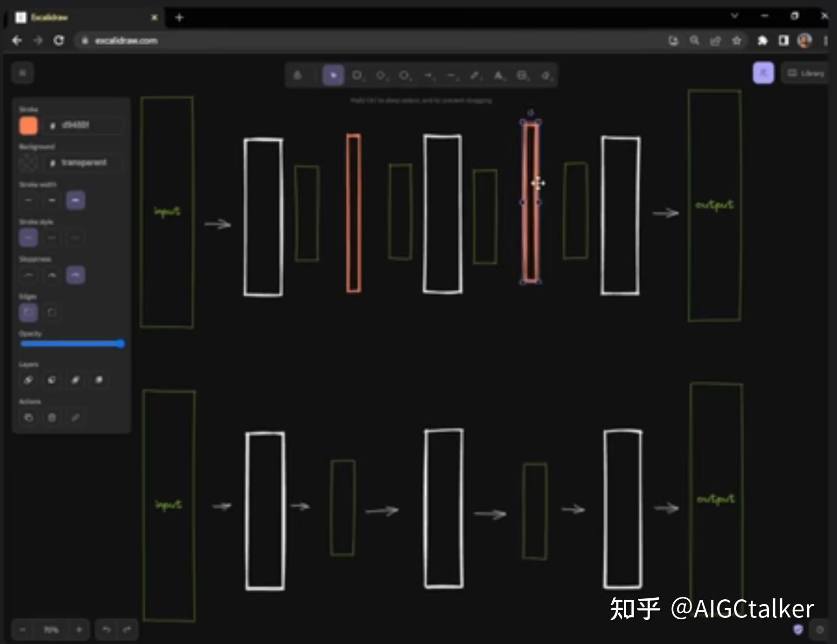Viewport: 837px width, 644px height.
Task: Select the Eraser tool
Action: pyautogui.click(x=545, y=75)
